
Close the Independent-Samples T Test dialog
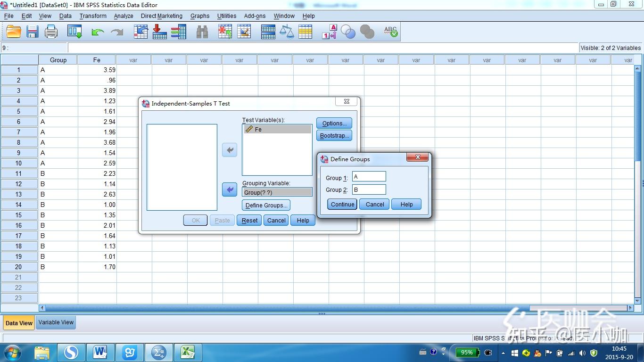click(347, 101)
